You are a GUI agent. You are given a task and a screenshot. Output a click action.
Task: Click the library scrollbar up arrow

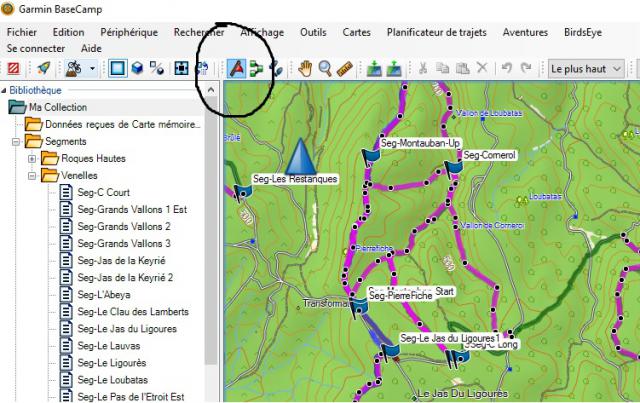[211, 90]
